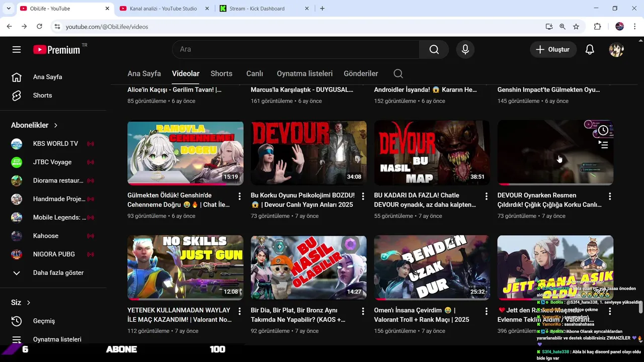Open the YouTube hamburger guide menu
The height and width of the screenshot is (362, 644).
tap(17, 49)
